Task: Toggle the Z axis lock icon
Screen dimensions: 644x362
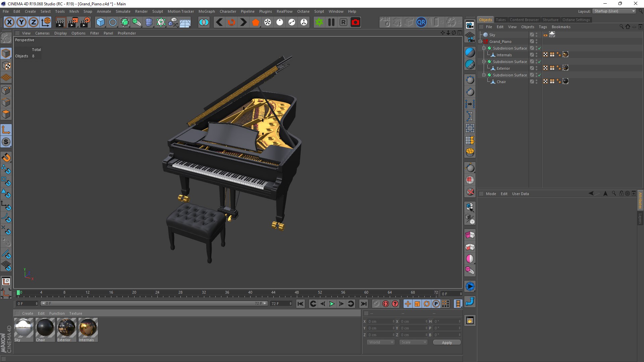Action: [x=34, y=22]
